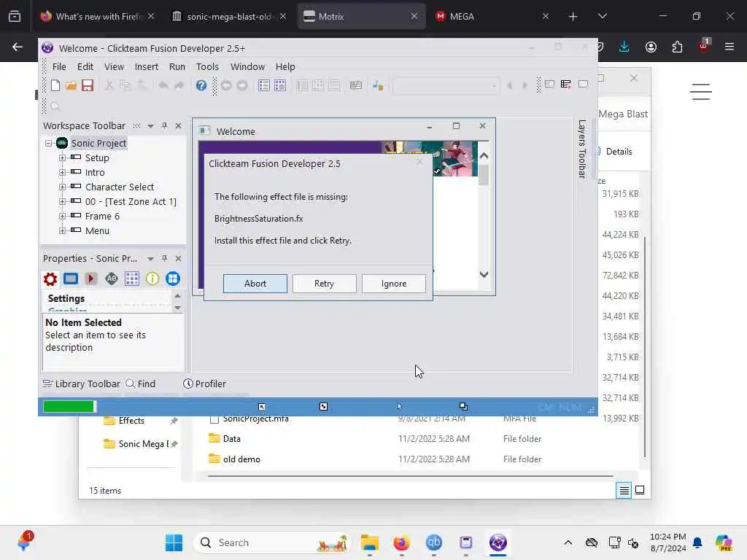Click the Firefox account icon
This screenshot has width=747, height=560.
tap(651, 47)
